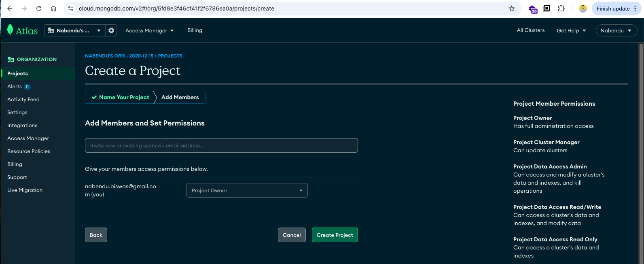Expand Get Help menu
This screenshot has height=264, width=644.
pyautogui.click(x=571, y=30)
